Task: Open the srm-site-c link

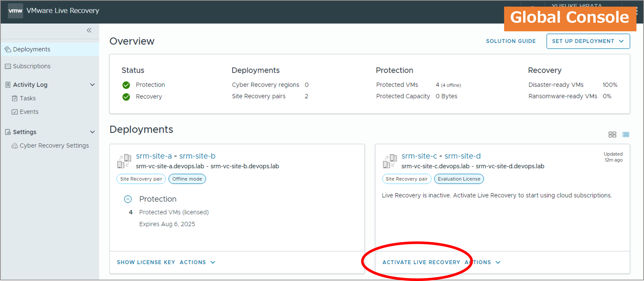Action: point(419,156)
